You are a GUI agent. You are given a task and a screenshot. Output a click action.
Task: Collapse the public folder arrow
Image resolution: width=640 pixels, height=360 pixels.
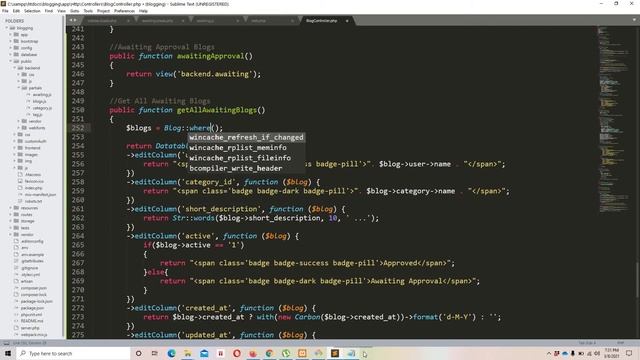pos(11,61)
